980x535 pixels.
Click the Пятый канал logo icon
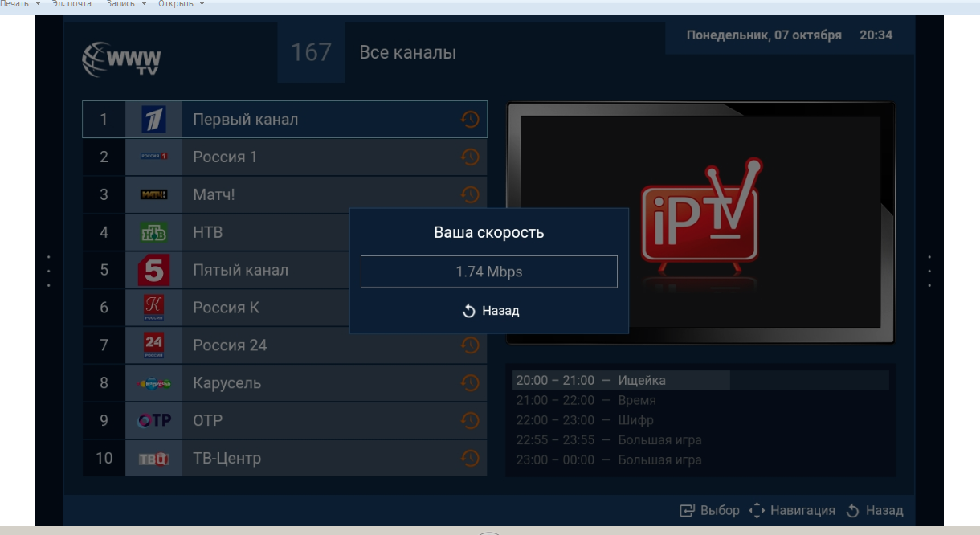pos(153,271)
